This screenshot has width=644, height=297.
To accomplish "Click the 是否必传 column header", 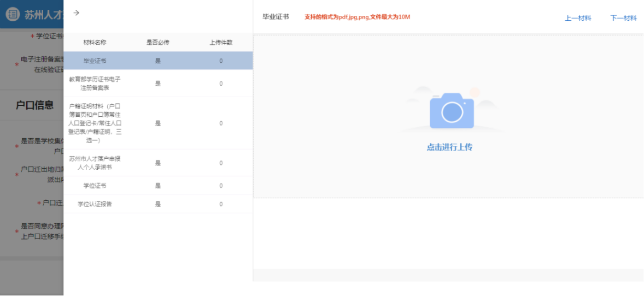I will click(157, 43).
